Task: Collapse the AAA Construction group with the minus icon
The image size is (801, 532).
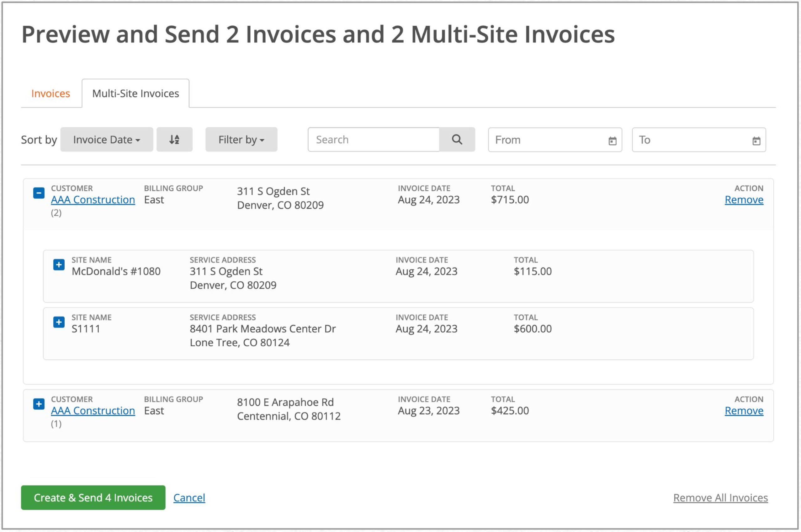Action: (39, 193)
